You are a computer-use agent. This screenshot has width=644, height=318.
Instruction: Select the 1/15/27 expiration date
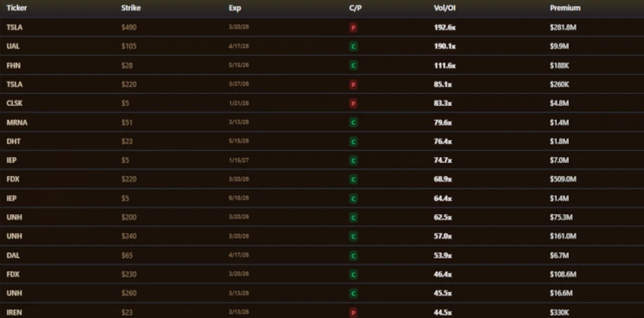pos(238,160)
